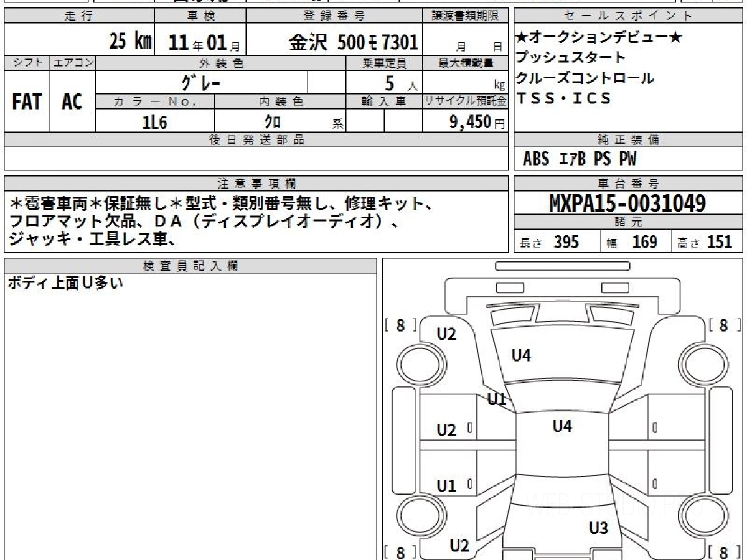Click the U1 mark at the pillar
This screenshot has width=747, height=560.
(x=497, y=399)
